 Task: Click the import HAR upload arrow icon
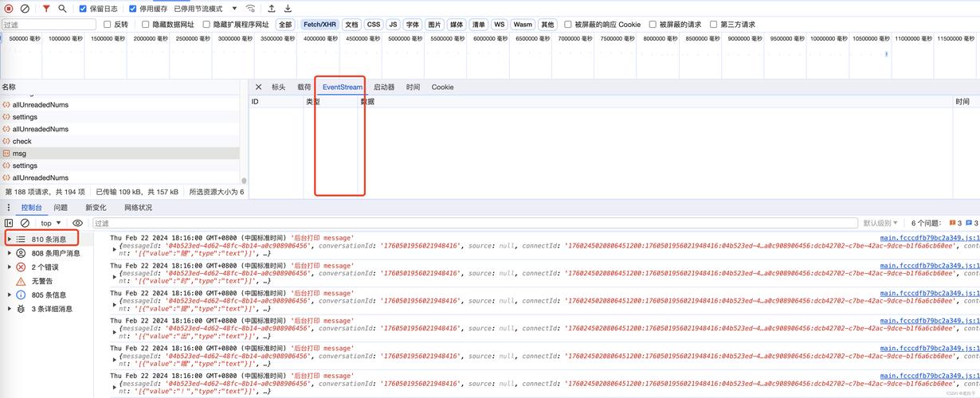(x=272, y=9)
